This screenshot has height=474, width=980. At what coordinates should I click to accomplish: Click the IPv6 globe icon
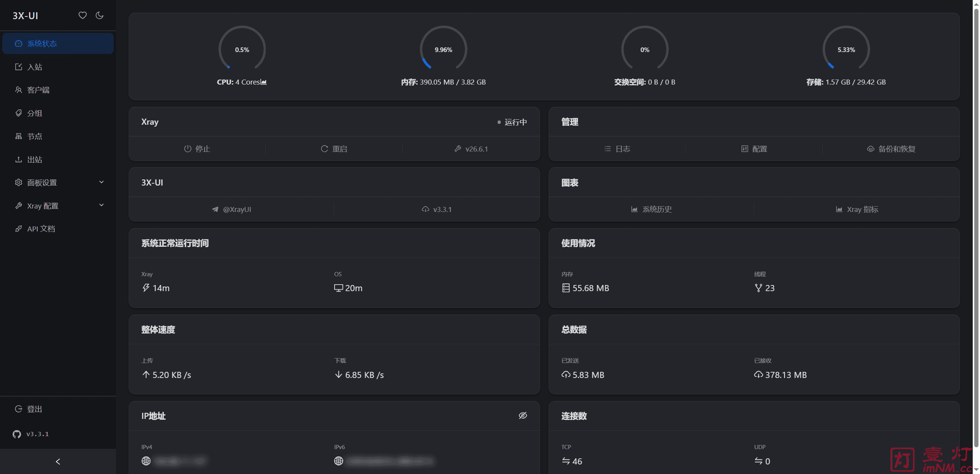(x=338, y=461)
